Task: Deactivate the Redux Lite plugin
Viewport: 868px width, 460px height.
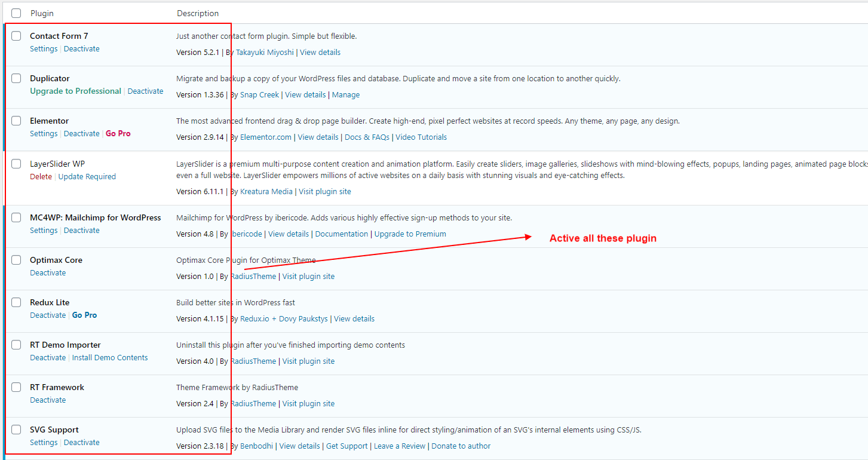Action: tap(48, 315)
